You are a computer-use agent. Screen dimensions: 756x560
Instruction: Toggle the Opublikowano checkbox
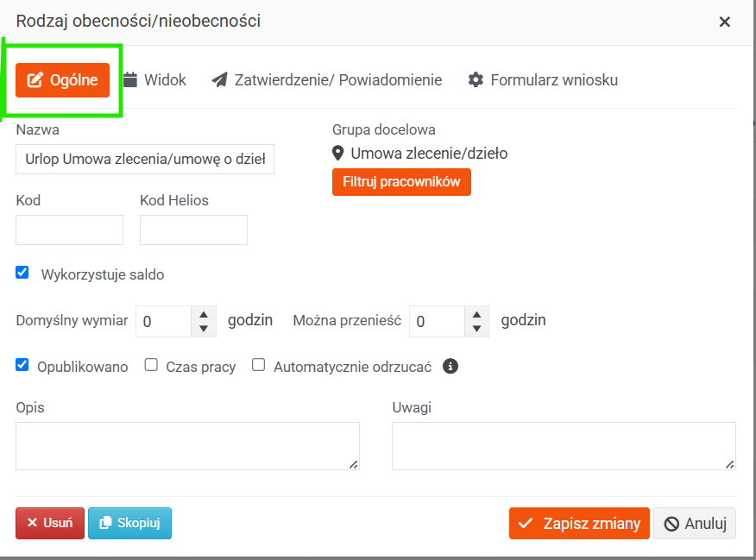tap(22, 365)
